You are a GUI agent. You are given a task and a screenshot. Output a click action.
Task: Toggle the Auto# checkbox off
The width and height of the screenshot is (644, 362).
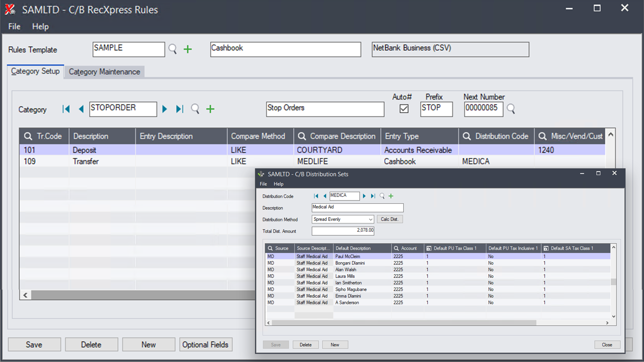[404, 108]
